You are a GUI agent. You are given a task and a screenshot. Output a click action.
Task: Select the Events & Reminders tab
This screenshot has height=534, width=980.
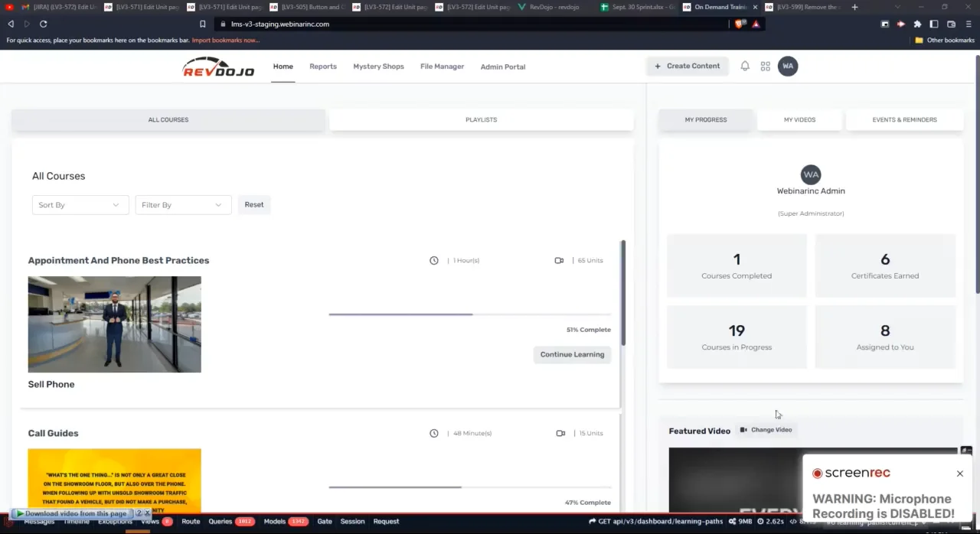tap(904, 119)
